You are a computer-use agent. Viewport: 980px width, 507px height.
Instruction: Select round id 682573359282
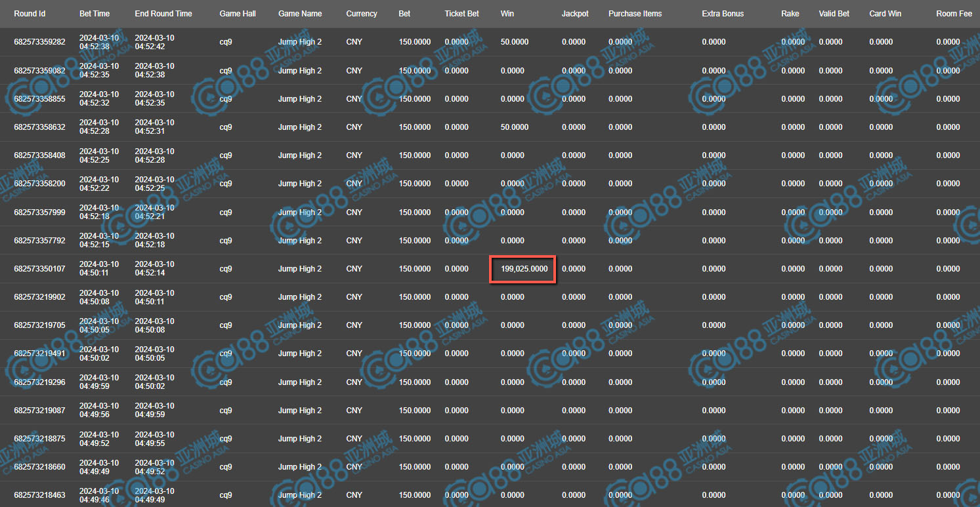pos(39,42)
